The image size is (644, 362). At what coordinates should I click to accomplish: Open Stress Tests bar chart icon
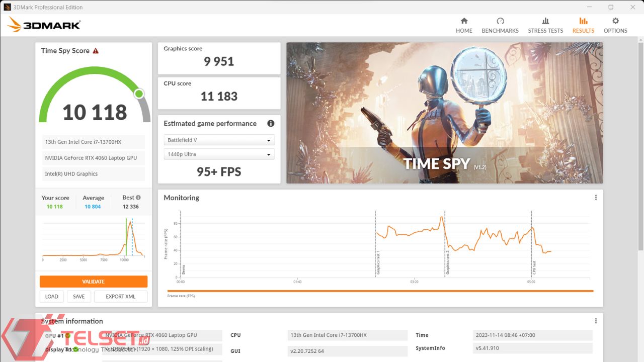(545, 21)
